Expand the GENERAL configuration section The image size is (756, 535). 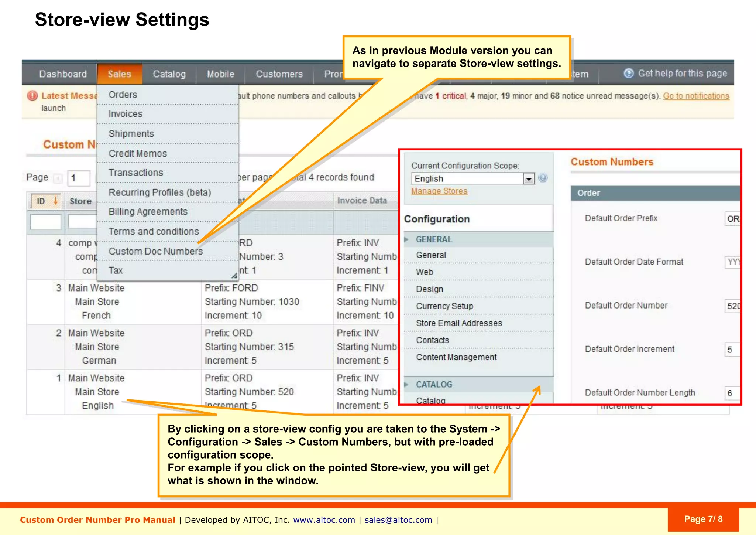pyautogui.click(x=478, y=239)
